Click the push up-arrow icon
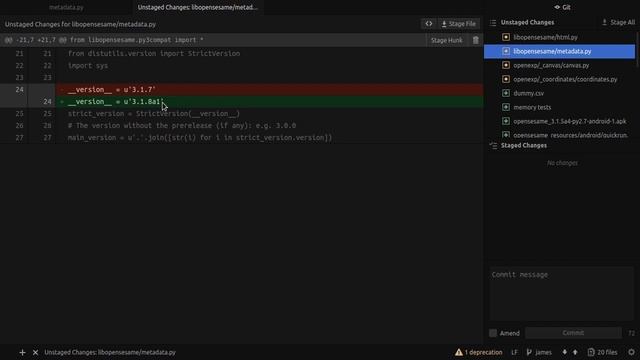640x360 pixels. pos(575,352)
